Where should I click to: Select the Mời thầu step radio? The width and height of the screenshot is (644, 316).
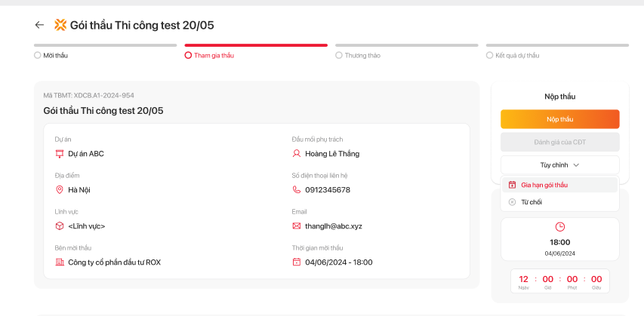38,55
